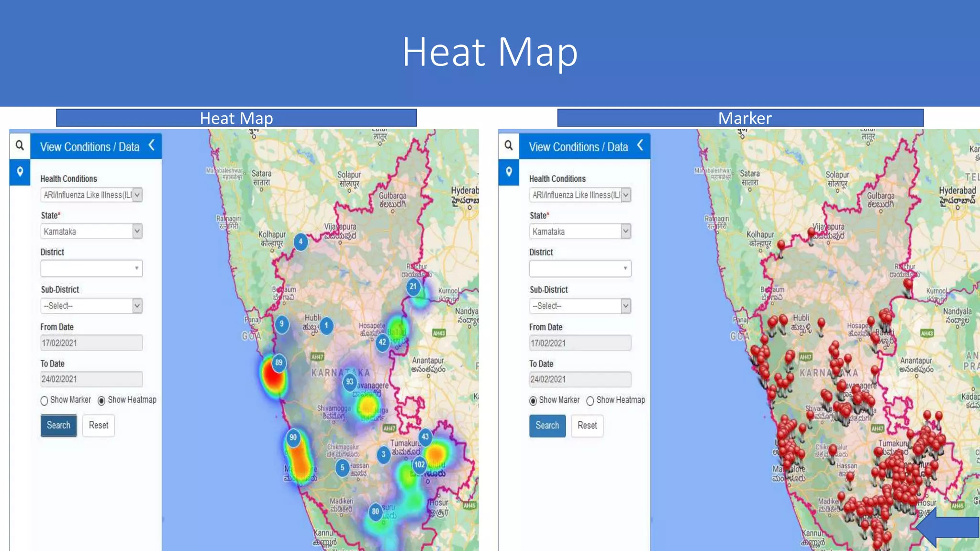The image size is (980, 551).
Task: Click search magnifier icon in left panel
Action: [20, 145]
